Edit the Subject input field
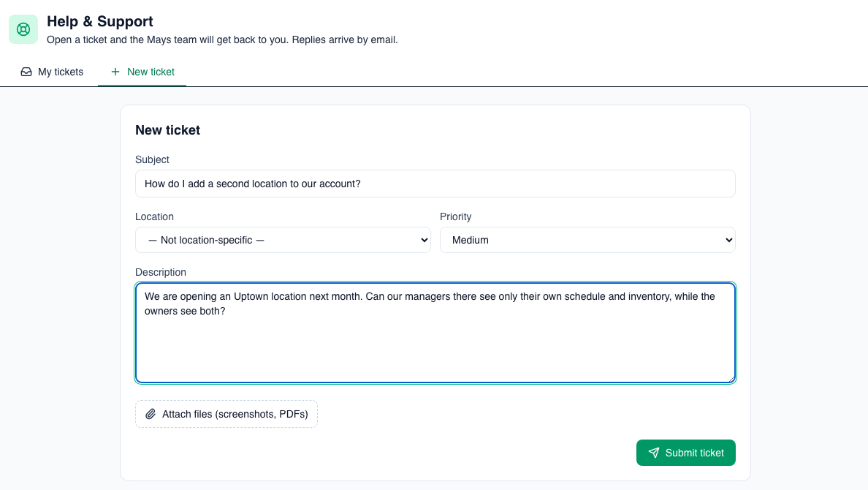 click(435, 184)
